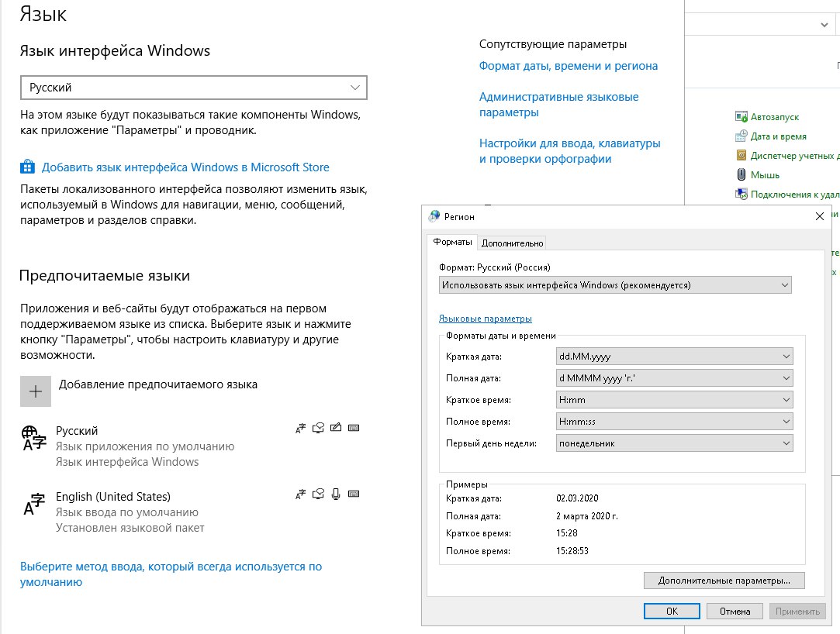Click the Microsoft Store bag icon

tap(27, 167)
